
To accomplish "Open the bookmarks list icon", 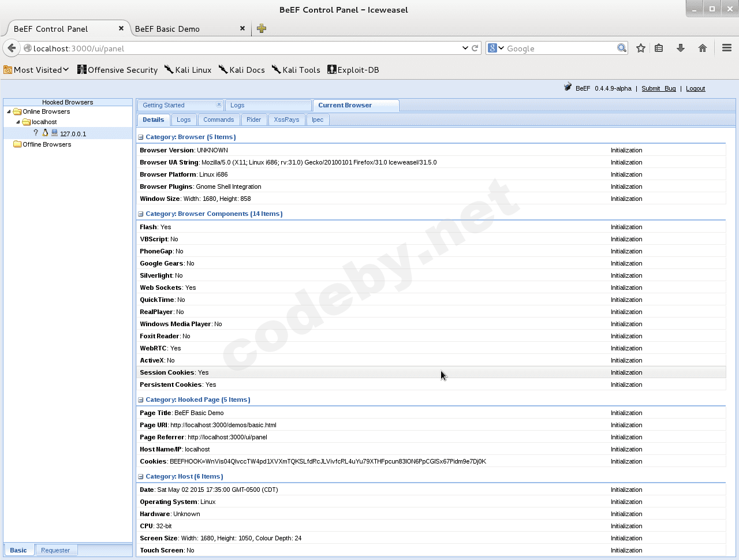I will (x=659, y=48).
